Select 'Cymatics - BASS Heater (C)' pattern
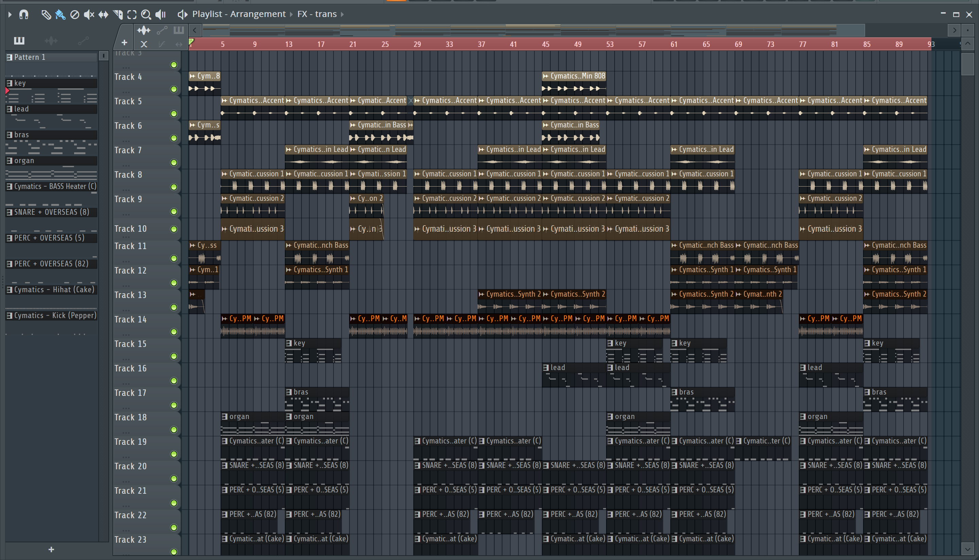The image size is (979, 560). [52, 186]
